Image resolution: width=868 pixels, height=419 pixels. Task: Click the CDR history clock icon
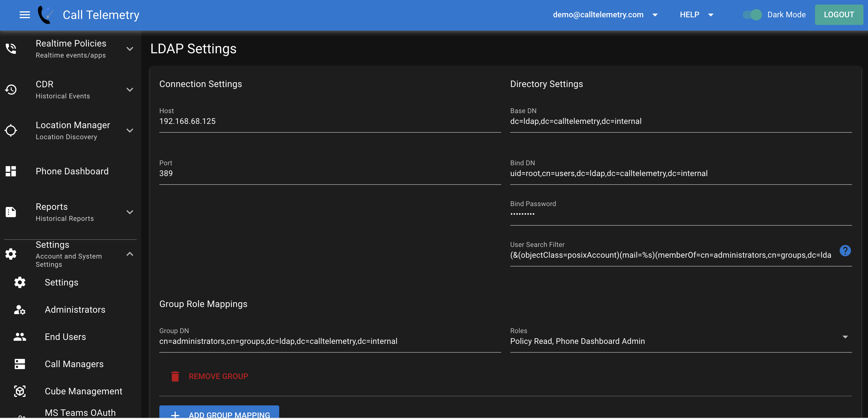pos(11,90)
